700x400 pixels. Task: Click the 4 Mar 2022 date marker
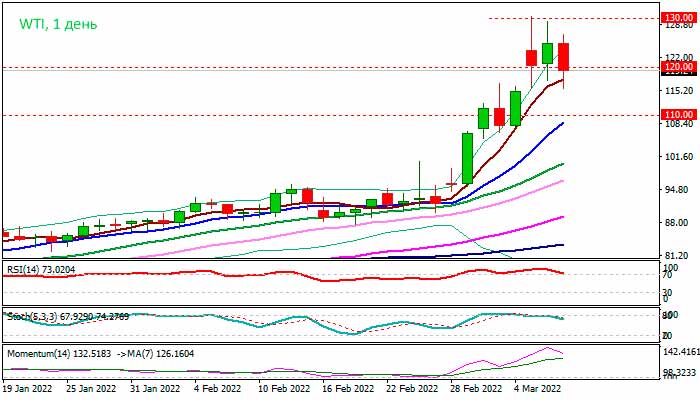[x=536, y=388]
